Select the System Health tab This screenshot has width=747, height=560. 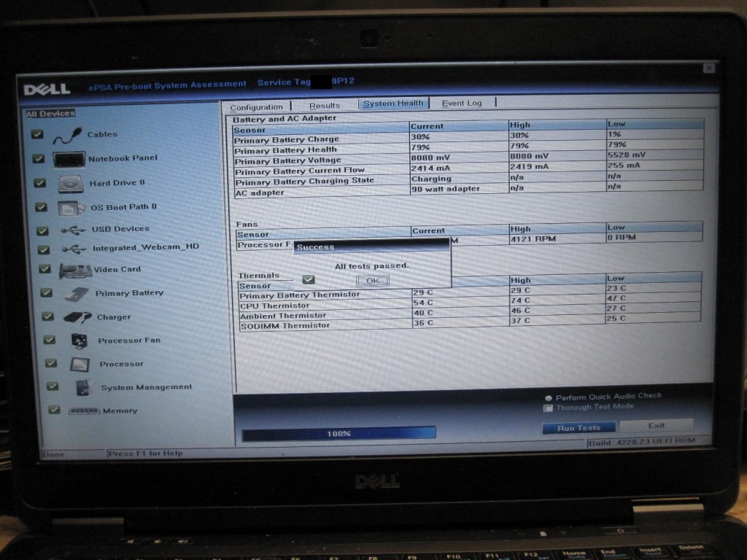coord(393,103)
